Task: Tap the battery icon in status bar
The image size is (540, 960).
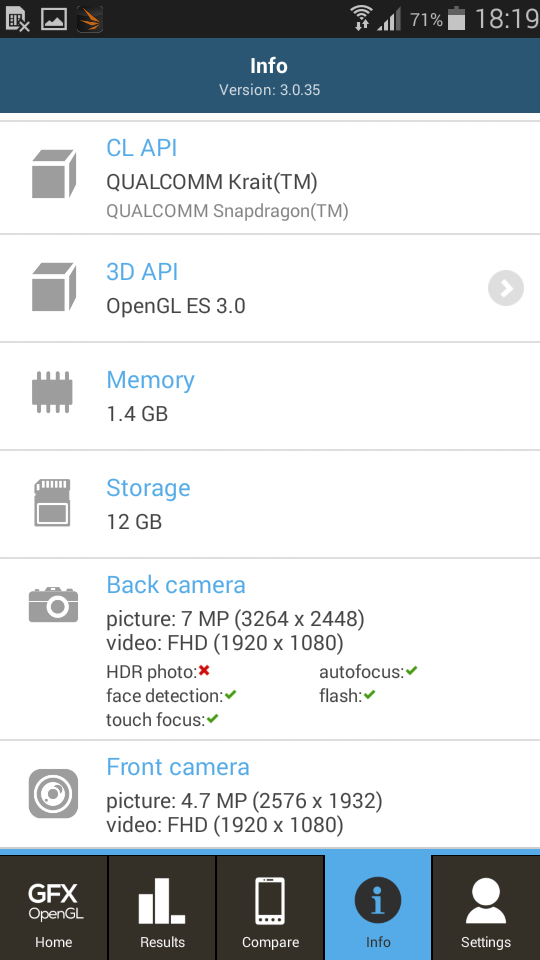Action: [456, 18]
